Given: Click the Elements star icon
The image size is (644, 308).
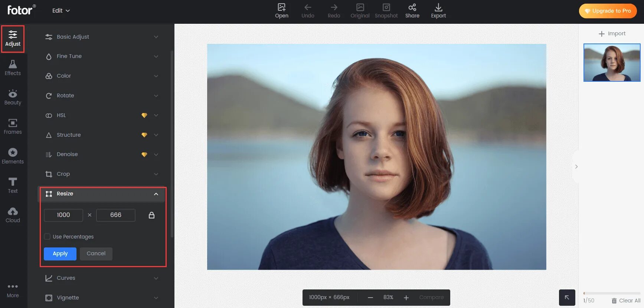Looking at the screenshot, I should coord(13,152).
